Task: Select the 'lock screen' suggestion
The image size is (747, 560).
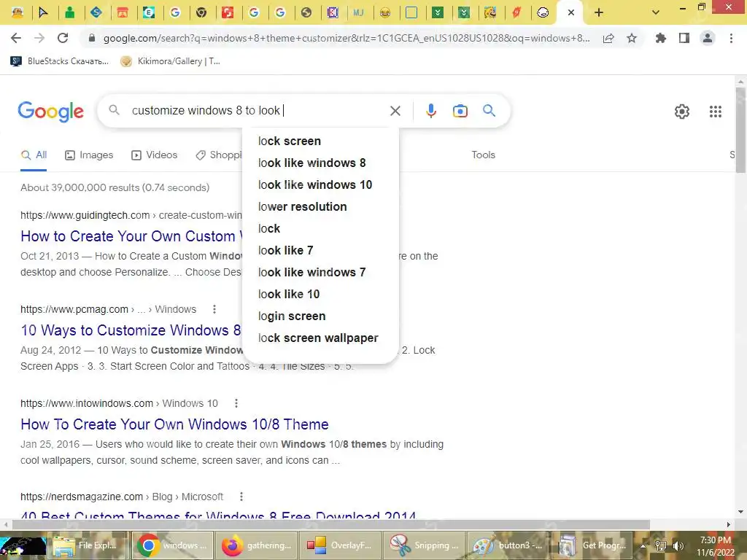Action: point(320,141)
